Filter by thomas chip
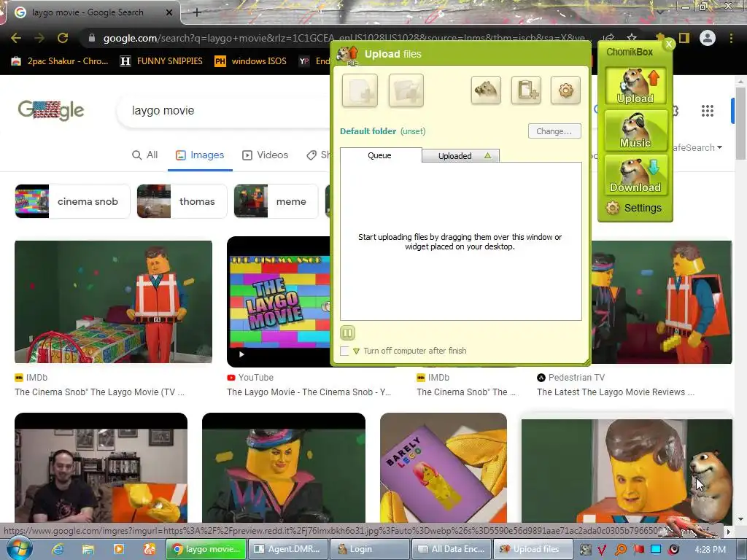The height and width of the screenshot is (560, 747). coord(182,201)
